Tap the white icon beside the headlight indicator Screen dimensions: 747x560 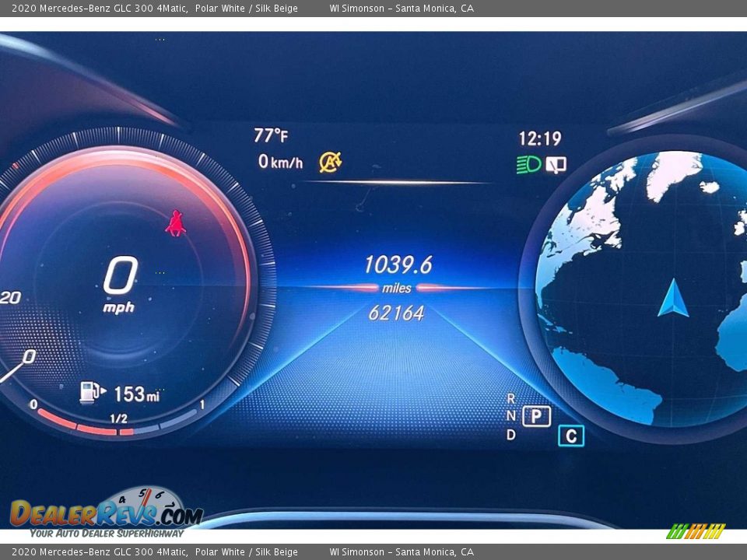556,165
